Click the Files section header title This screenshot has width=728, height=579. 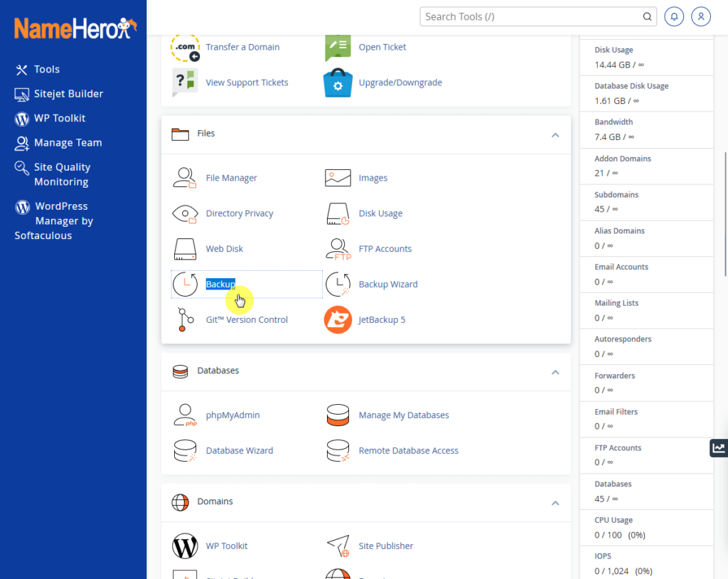tap(205, 134)
